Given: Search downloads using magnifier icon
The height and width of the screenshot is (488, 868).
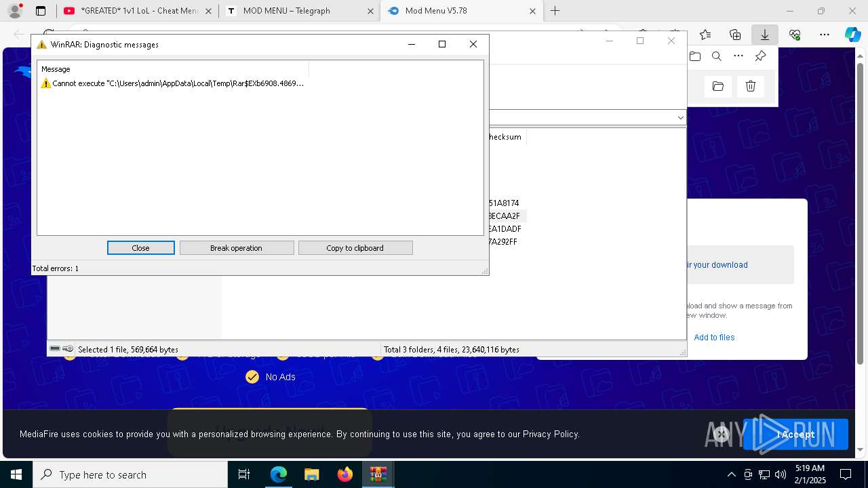Looking at the screenshot, I should point(717,56).
